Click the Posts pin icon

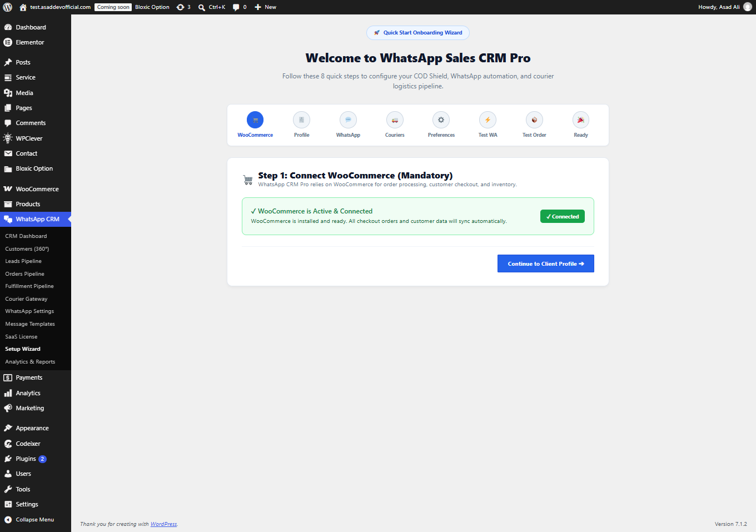click(x=8, y=62)
